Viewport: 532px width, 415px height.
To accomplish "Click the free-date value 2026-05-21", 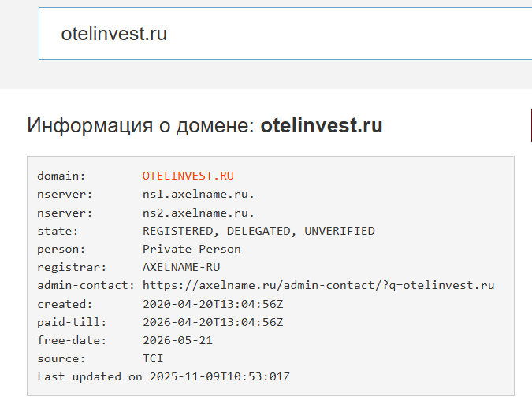I will tap(177, 340).
